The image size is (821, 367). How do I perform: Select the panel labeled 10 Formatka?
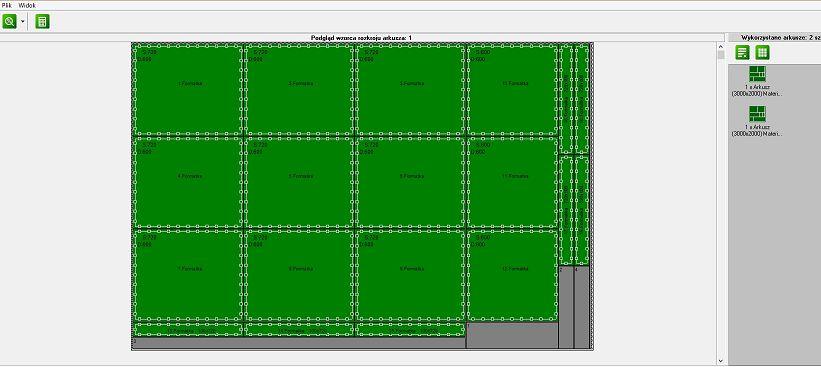pos(512,90)
